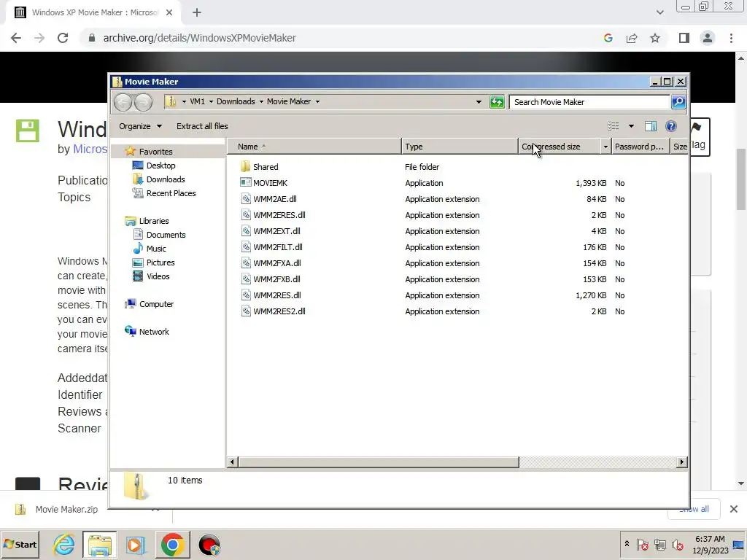The height and width of the screenshot is (560, 747).
Task: Expand the Movie Maker breadcrumb arrow
Action: click(317, 101)
